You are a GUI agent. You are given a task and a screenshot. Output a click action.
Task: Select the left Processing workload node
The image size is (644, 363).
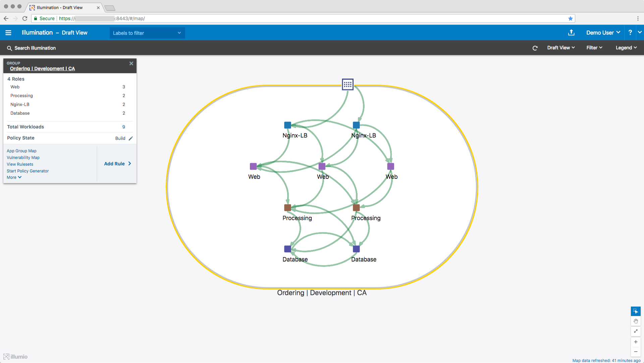coord(287,208)
